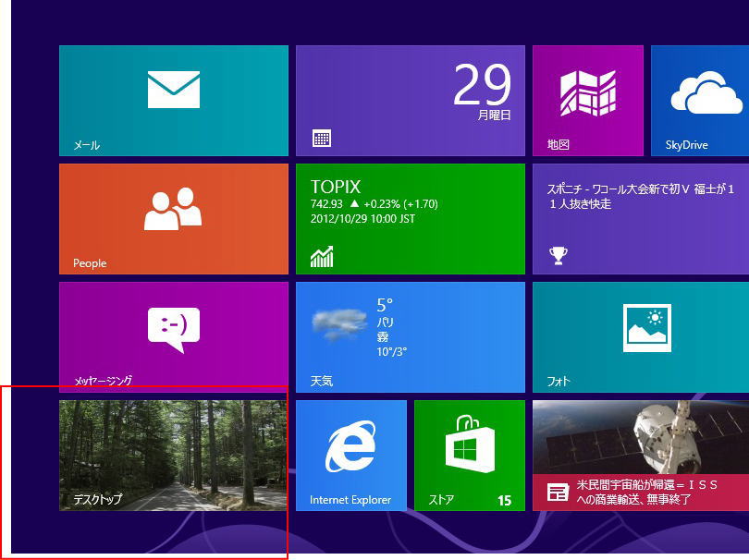
Task: Click the "SkyDrive" tile label
Action: click(686, 145)
